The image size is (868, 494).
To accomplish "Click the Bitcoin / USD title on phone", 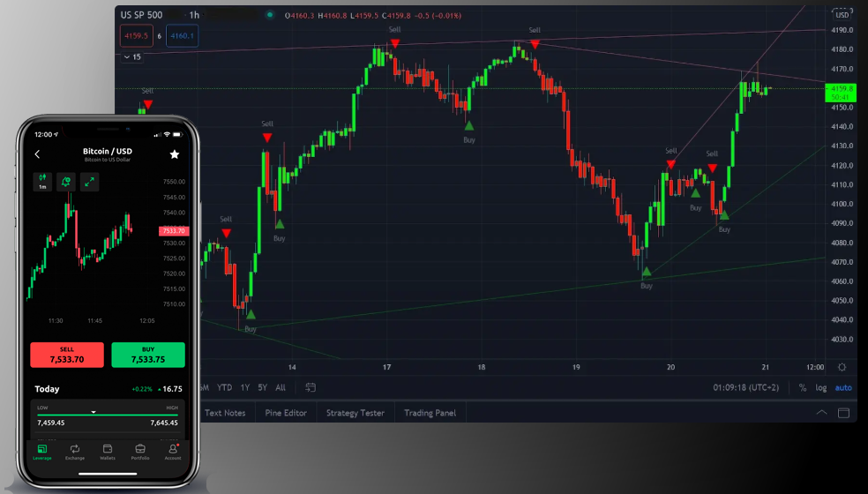I will (108, 151).
